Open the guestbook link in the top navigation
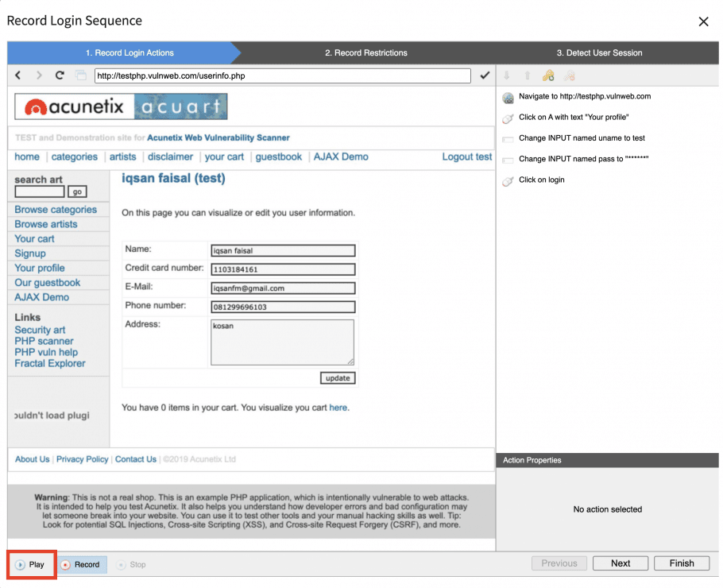 click(x=279, y=157)
